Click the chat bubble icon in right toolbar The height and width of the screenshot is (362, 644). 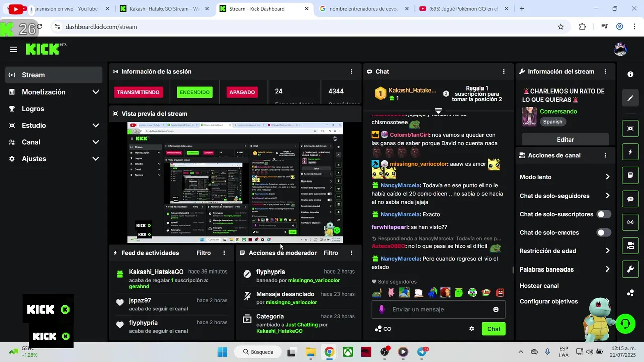630,199
